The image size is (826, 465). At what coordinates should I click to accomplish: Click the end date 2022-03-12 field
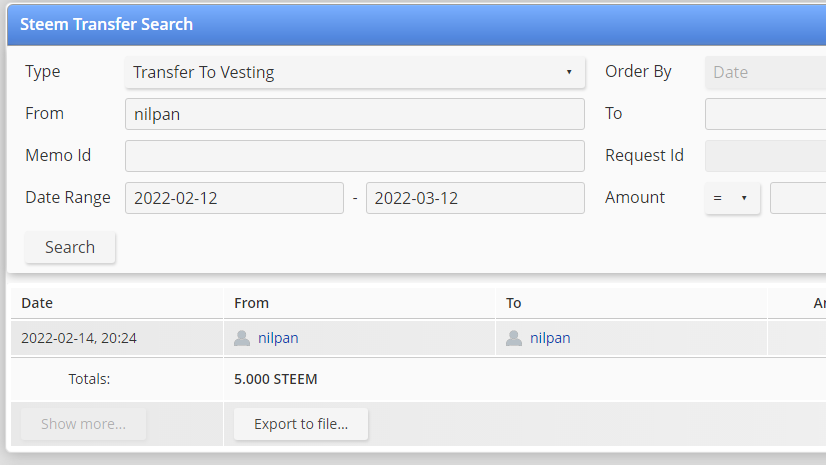(x=475, y=198)
